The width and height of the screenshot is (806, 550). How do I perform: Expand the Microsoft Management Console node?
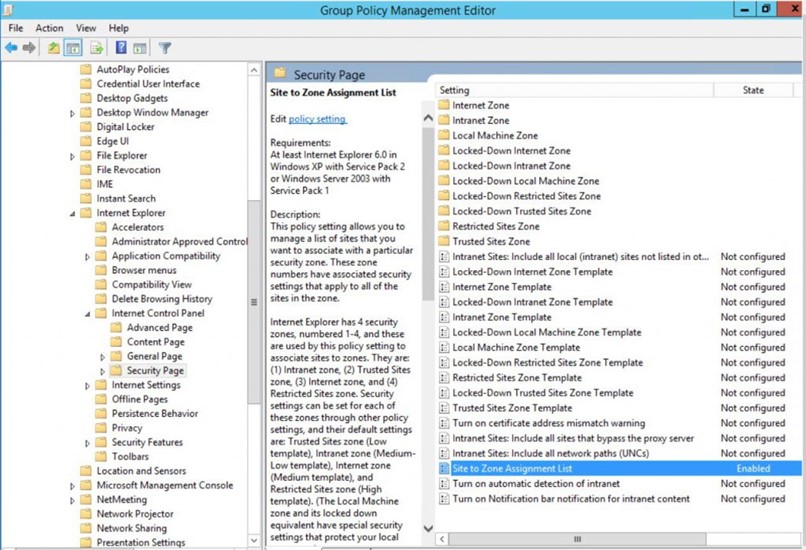pyautogui.click(x=72, y=486)
